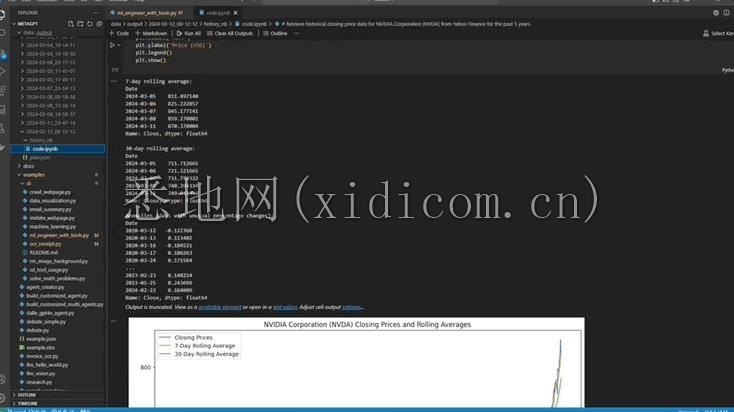This screenshot has height=412, width=734.
Task: Add a new Code cell
Action: [x=120, y=33]
